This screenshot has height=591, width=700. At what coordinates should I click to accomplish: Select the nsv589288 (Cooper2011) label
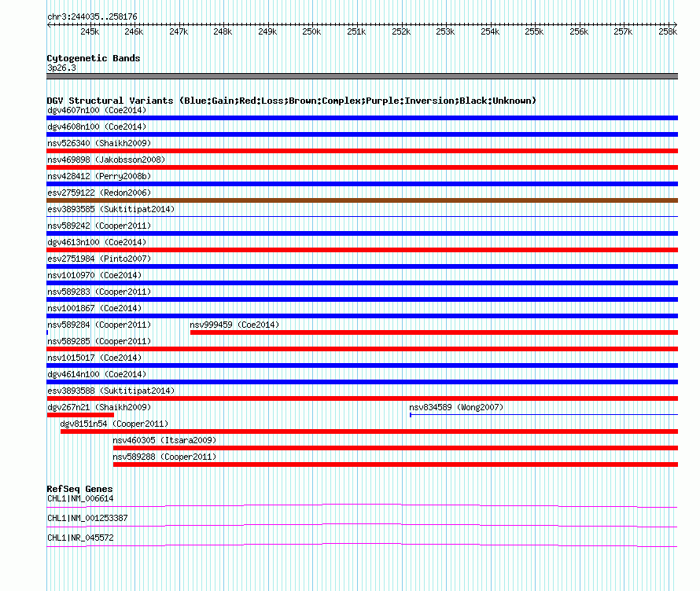[164, 457]
